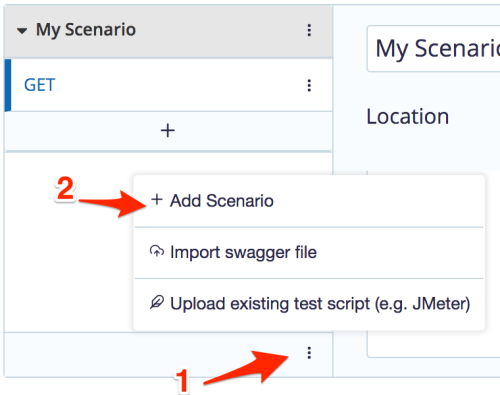Open the GET request three-dot menu
This screenshot has width=500, height=395.
309,86
